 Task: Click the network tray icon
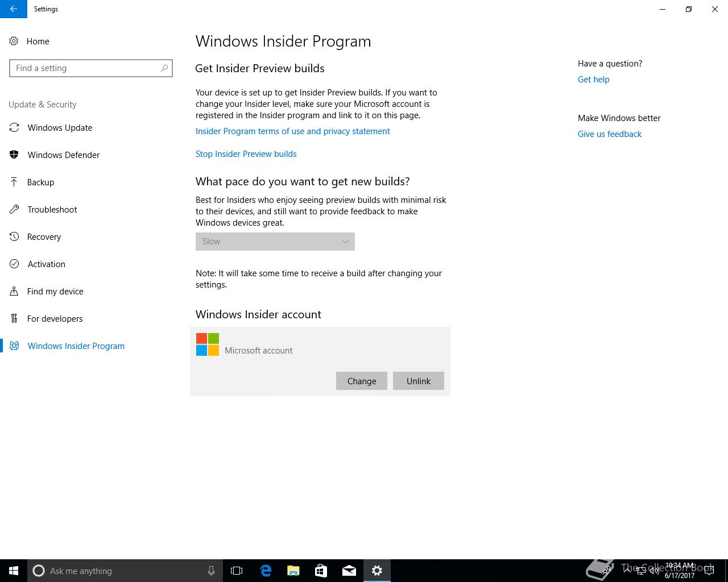641,571
